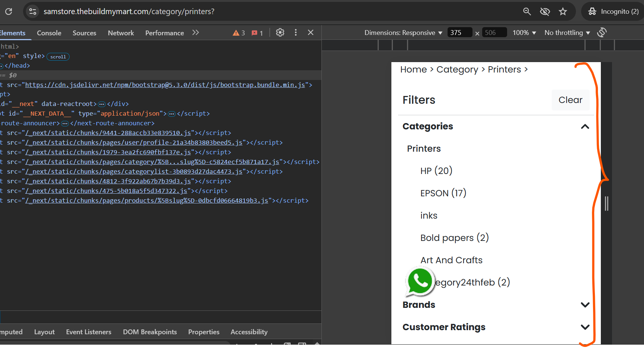Image resolution: width=644 pixels, height=348 pixels.
Task: Clear all filters with the Clear button
Action: point(570,100)
